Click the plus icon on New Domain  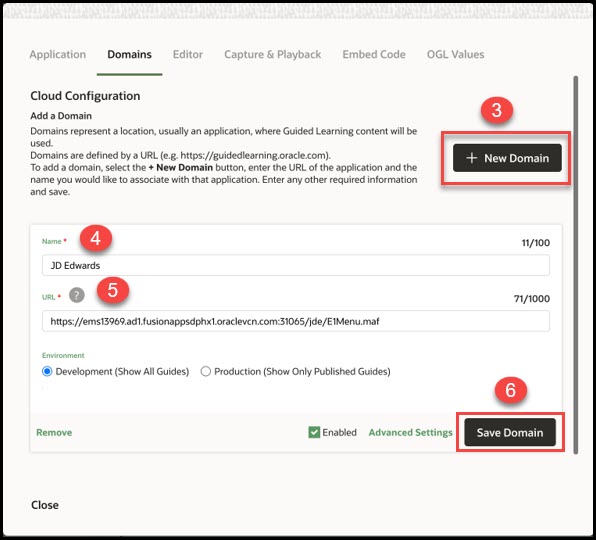click(x=471, y=158)
